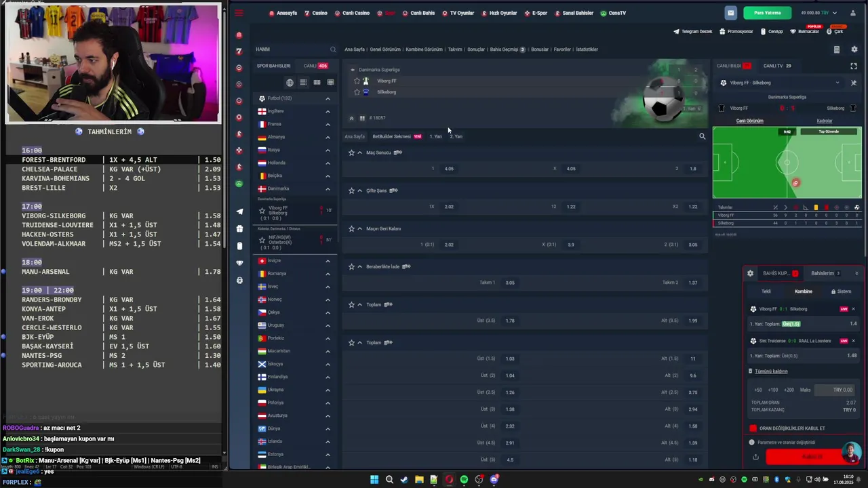Expand the İngiltere league list
The image size is (868, 488).
[x=328, y=111]
